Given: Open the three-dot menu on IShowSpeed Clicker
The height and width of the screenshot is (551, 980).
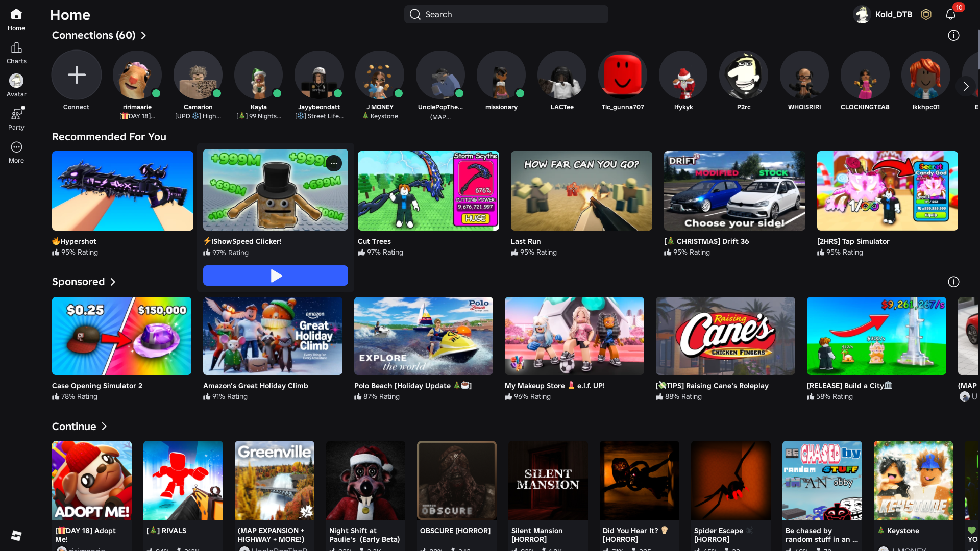Looking at the screenshot, I should point(334,163).
